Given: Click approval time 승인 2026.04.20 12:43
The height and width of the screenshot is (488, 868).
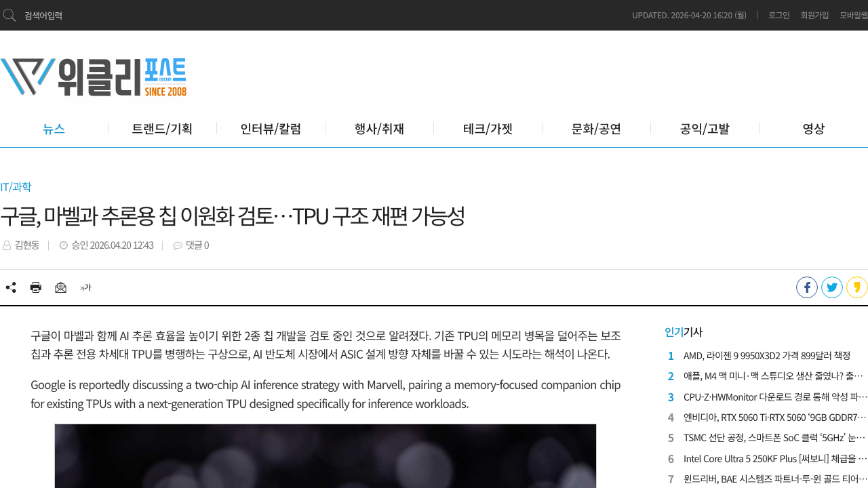Looking at the screenshot, I should (x=113, y=245).
